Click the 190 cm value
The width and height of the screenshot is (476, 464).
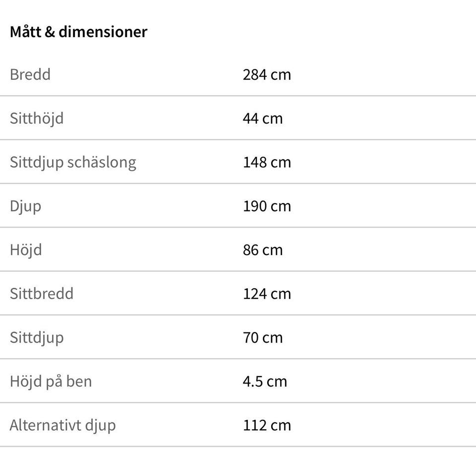[x=267, y=206]
